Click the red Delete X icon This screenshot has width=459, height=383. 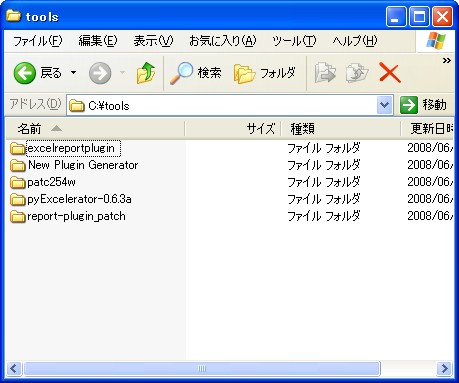(x=389, y=73)
